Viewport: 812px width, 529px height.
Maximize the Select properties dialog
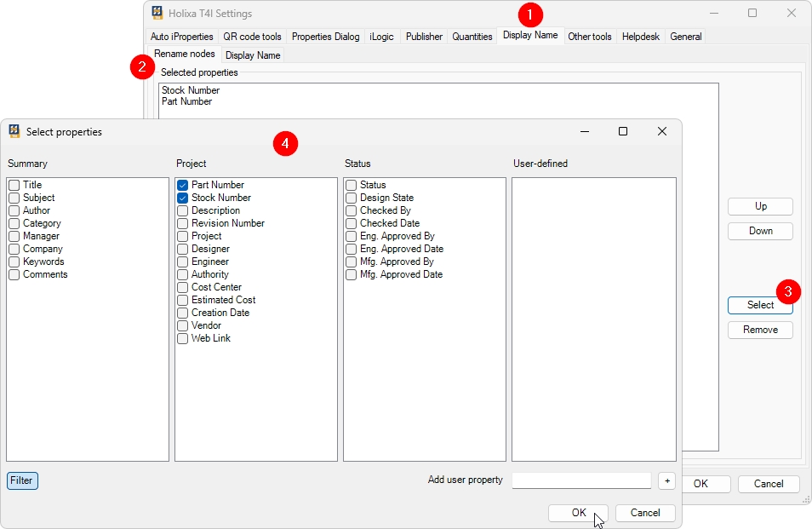pyautogui.click(x=623, y=132)
